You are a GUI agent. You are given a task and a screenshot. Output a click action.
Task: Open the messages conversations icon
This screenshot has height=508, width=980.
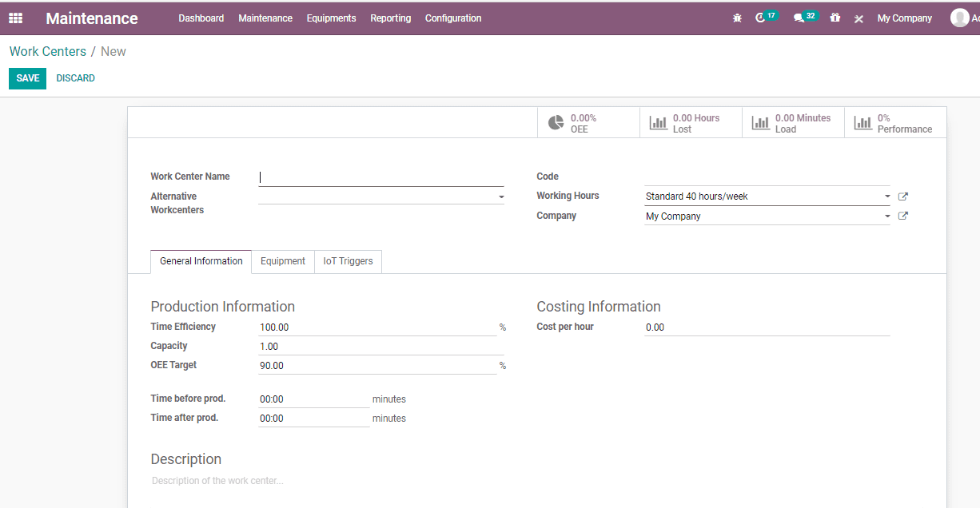[x=801, y=18]
